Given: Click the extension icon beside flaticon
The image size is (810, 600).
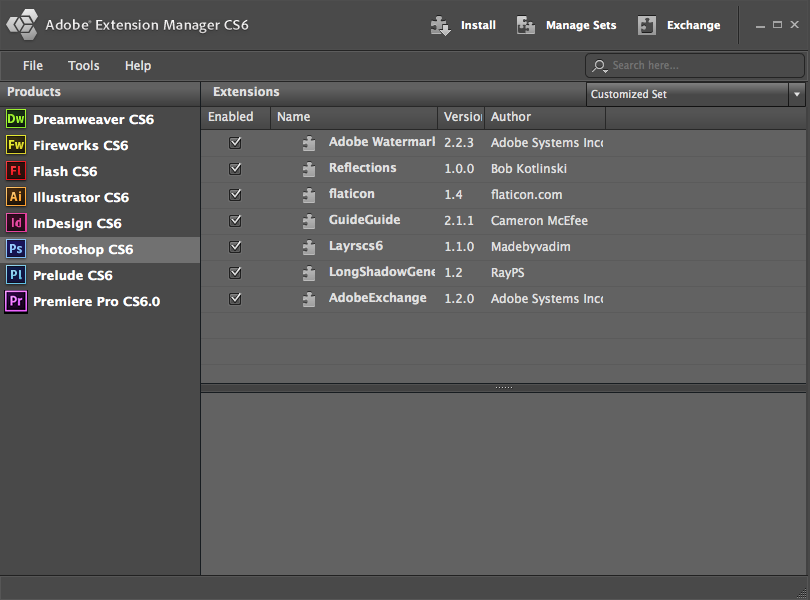Looking at the screenshot, I should point(309,195).
